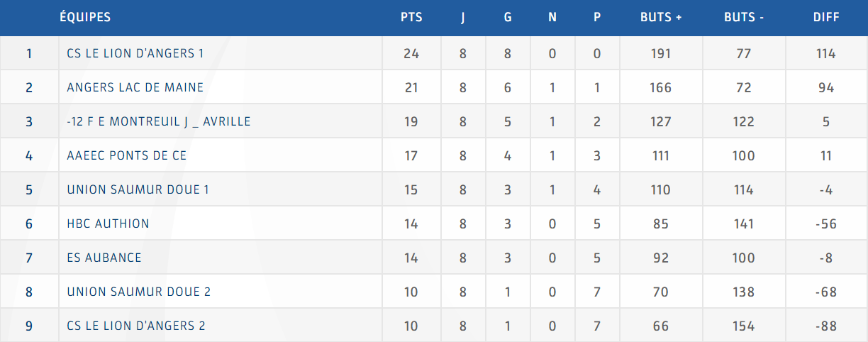The width and height of the screenshot is (868, 342).
Task: Click the G (wins) column header
Action: 508,17
